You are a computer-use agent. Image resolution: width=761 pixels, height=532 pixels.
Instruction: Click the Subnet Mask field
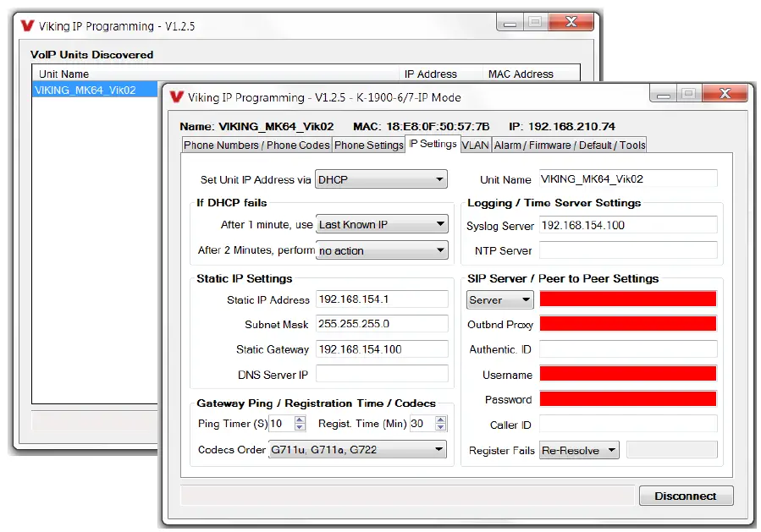point(382,324)
